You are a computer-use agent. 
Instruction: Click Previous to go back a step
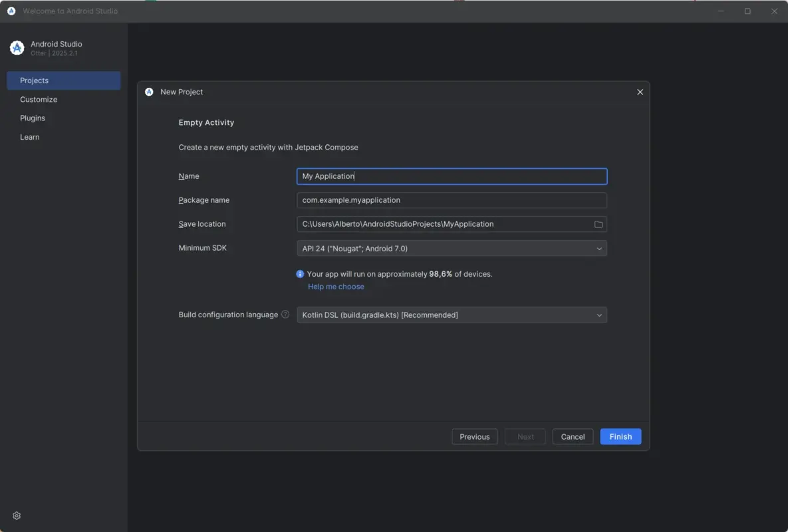[474, 436]
